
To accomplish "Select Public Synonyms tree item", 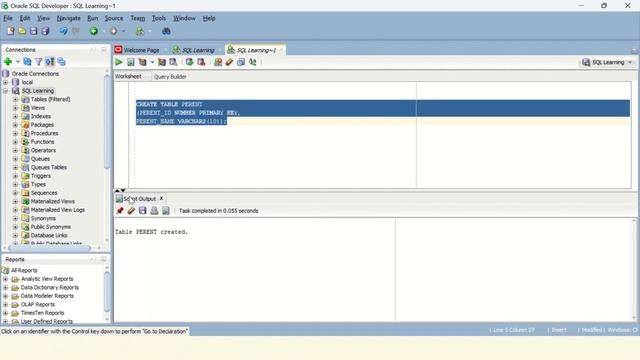I will [51, 227].
